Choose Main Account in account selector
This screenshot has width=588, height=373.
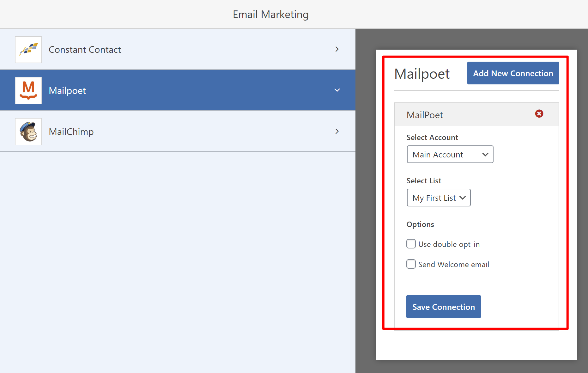[450, 154]
